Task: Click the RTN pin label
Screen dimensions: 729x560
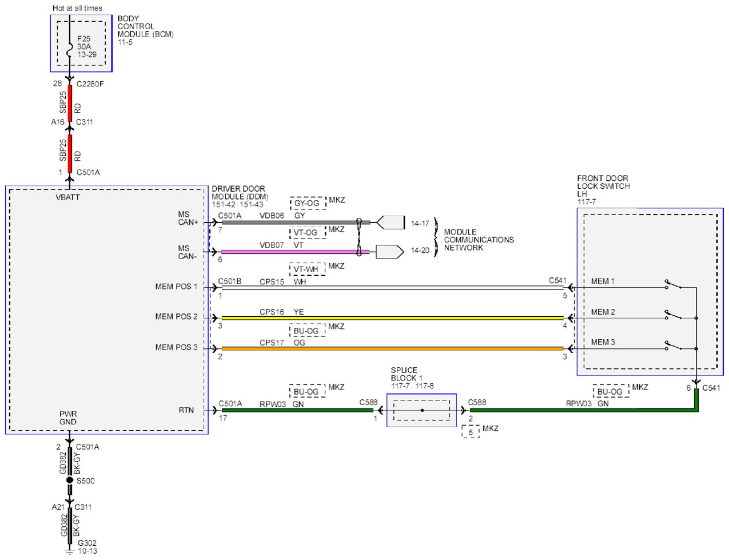Action: pyautogui.click(x=186, y=410)
